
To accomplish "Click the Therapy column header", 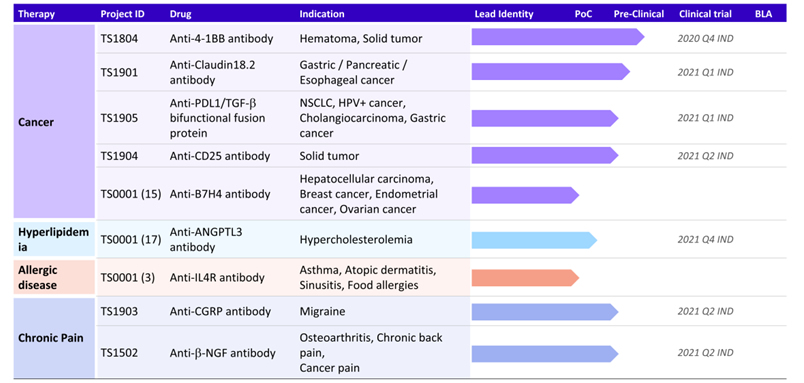I will (35, 14).
